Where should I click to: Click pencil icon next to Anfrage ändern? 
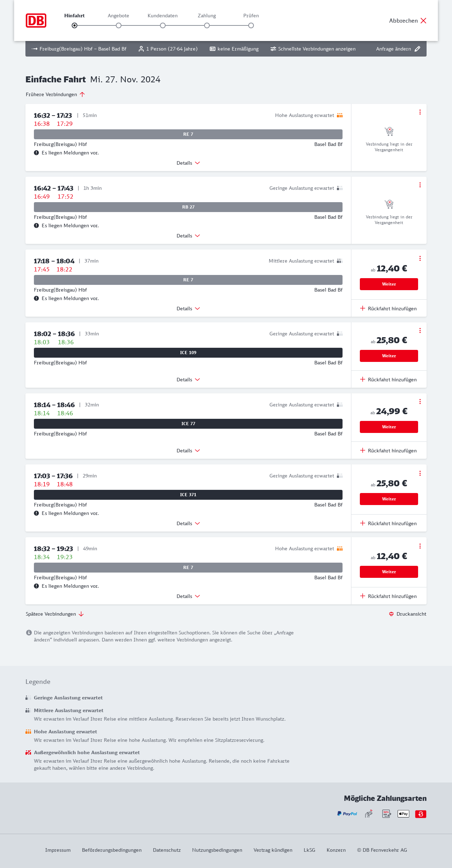point(417,49)
